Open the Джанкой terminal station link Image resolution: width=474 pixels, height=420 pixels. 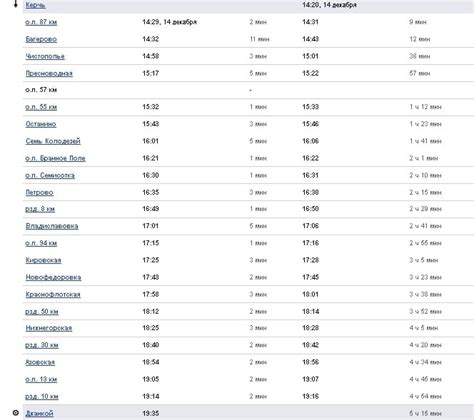click(39, 413)
